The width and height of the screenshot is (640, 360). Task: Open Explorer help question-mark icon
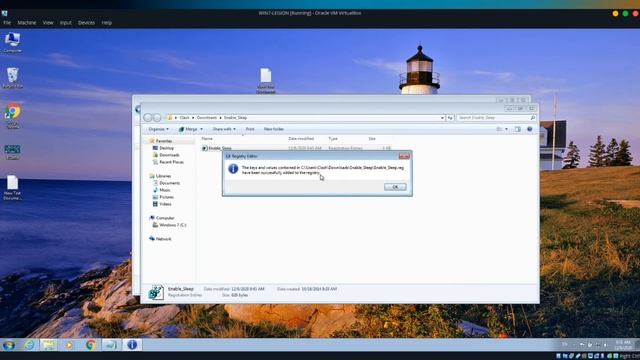coord(529,129)
